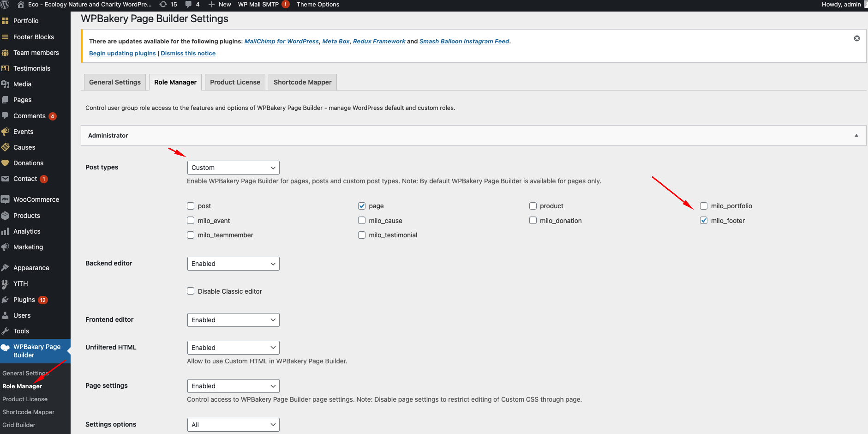
Task: Click the home site icon in admin bar
Action: coord(21,4)
